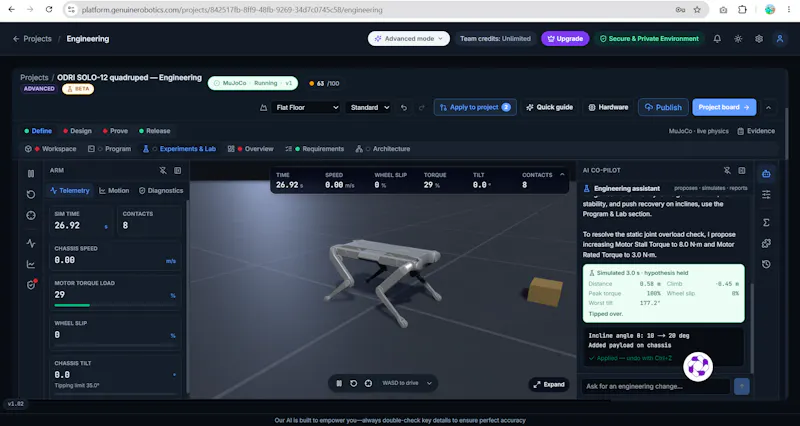Go back with the Projects arrow link
The width and height of the screenshot is (800, 426).
pos(32,39)
